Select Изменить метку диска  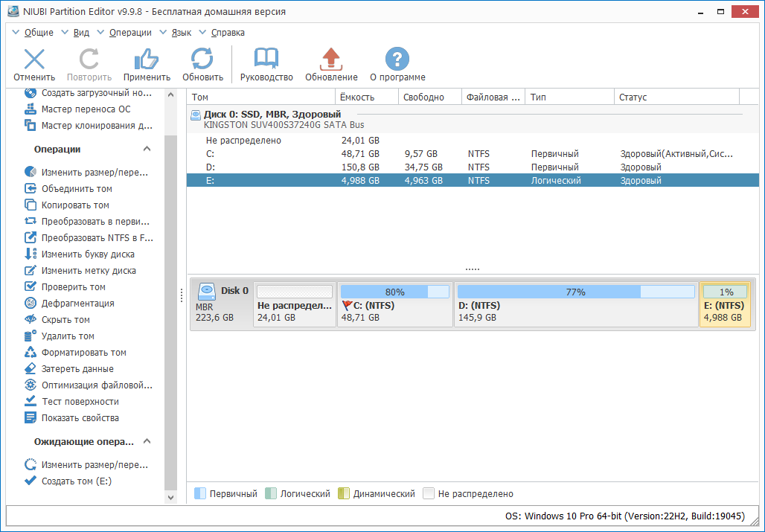80,271
